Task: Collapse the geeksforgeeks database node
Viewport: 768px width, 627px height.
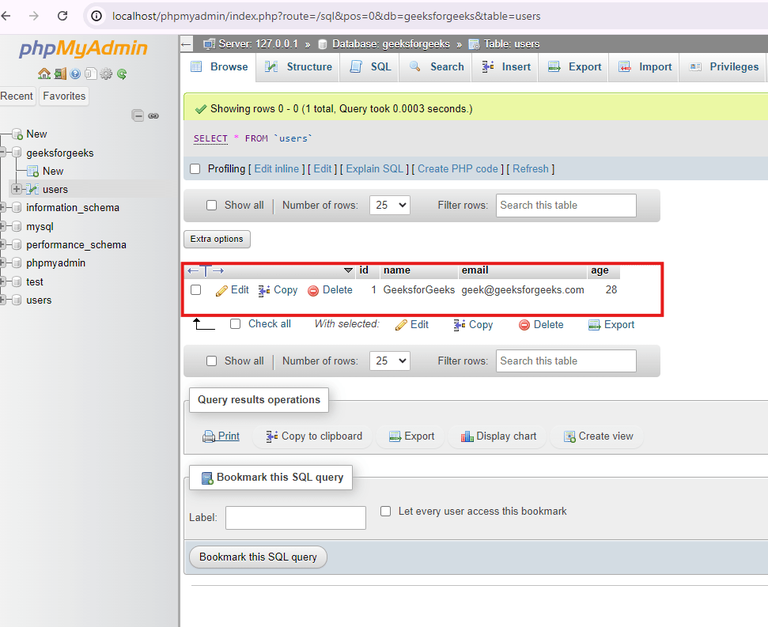Action: click(2, 152)
